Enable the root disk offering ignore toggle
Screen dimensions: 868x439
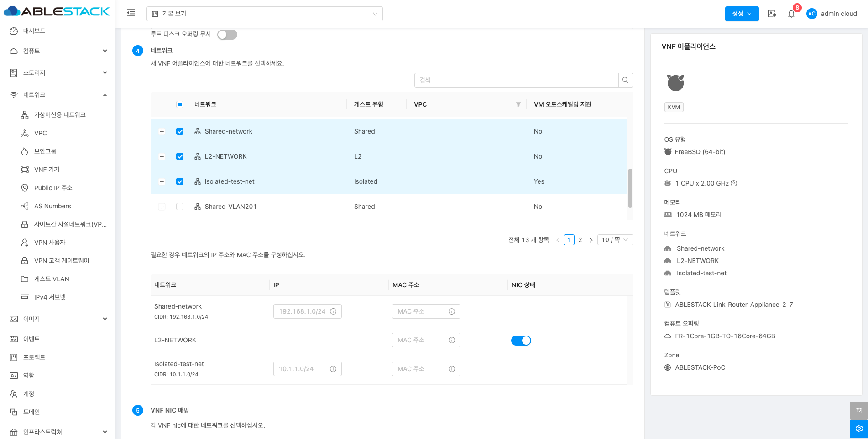[x=227, y=35]
